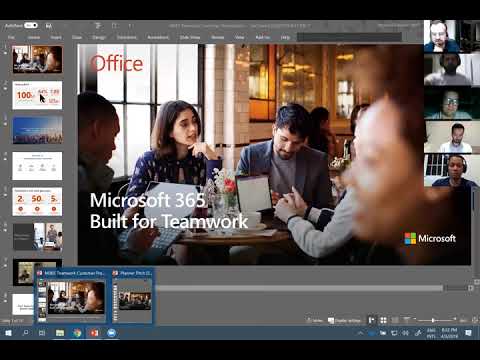Select the third participant video tile with glasses
The image size is (480, 360).
pos(452,103)
